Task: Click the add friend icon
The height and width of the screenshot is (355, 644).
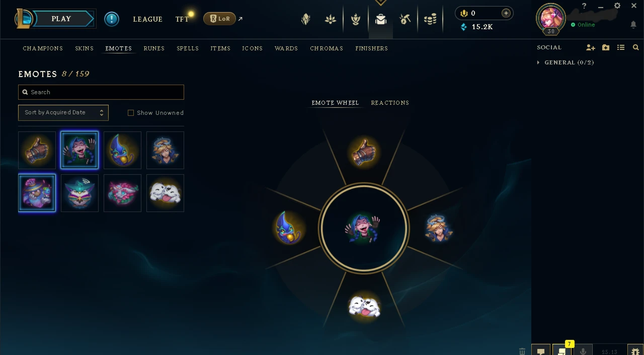Action: pos(591,47)
